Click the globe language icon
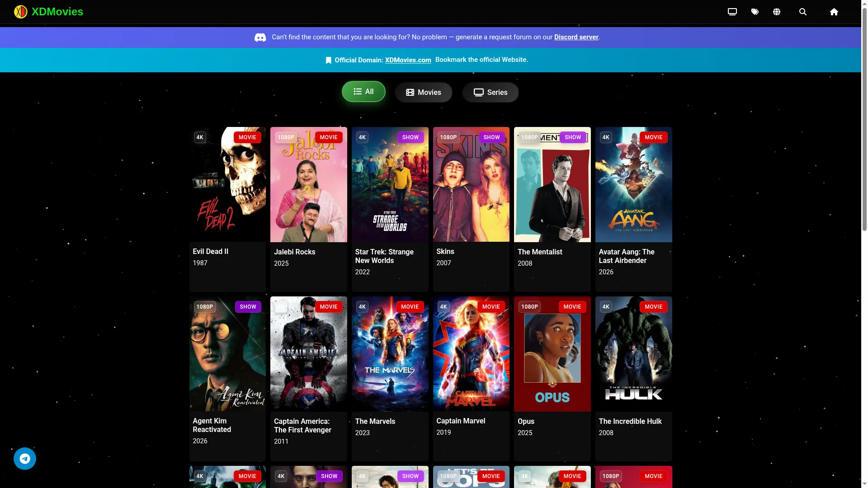868x488 pixels. [777, 12]
